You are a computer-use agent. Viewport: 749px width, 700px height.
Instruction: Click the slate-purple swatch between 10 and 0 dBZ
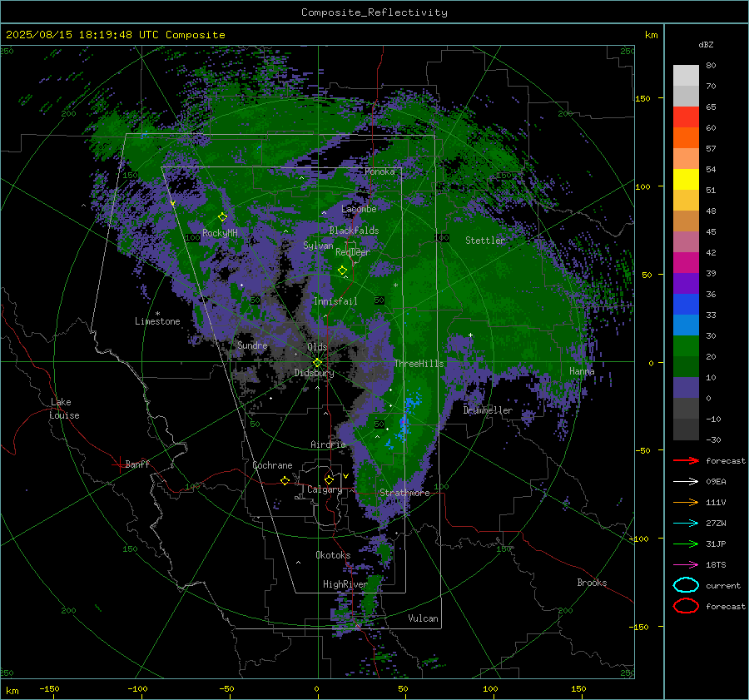(686, 388)
